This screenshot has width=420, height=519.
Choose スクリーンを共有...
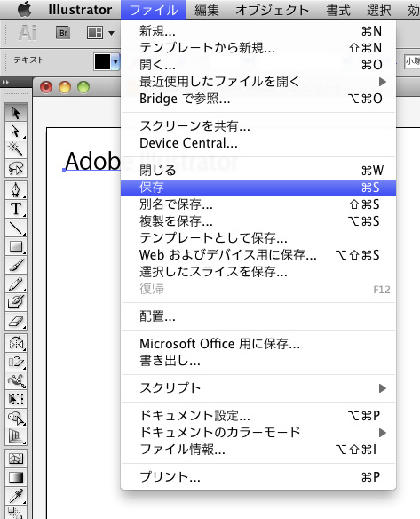[x=258, y=126]
